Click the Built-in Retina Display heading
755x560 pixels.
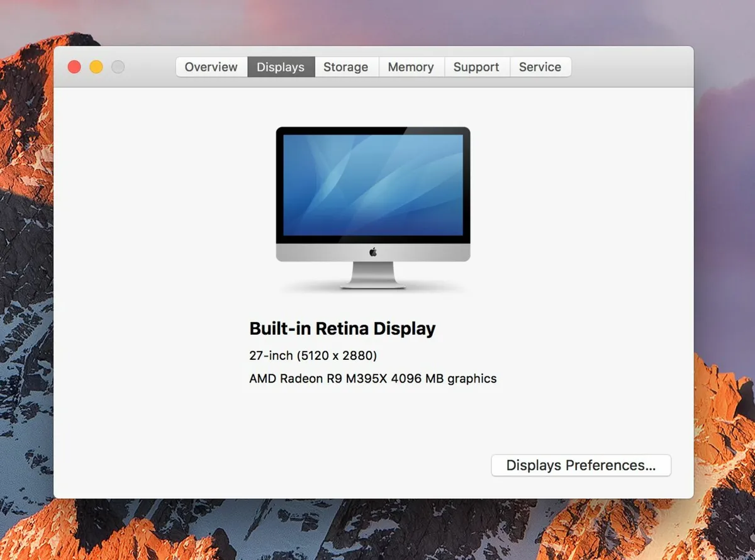coord(342,328)
